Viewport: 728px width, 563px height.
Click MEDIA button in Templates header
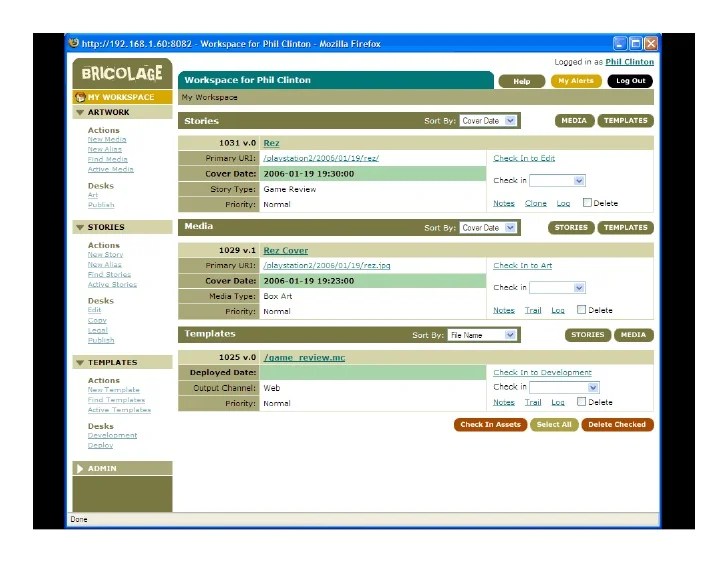634,335
